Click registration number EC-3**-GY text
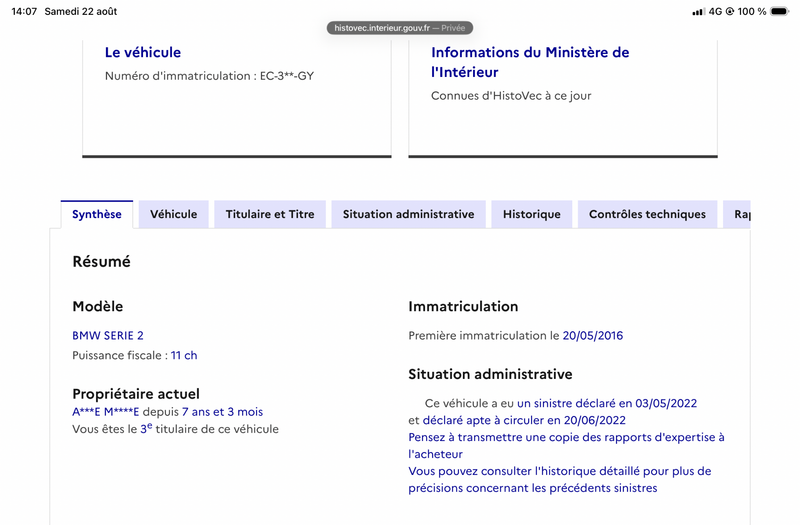The image size is (800, 525). (287, 76)
